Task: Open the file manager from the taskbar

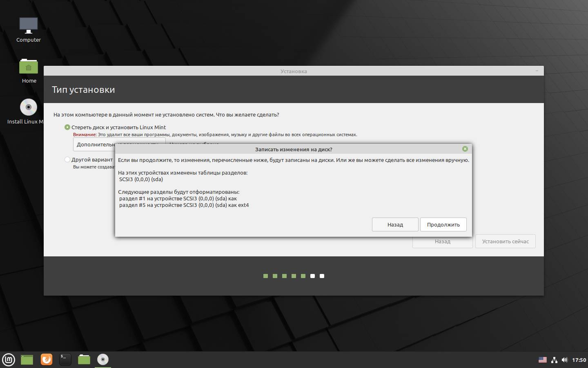Action: tap(84, 359)
